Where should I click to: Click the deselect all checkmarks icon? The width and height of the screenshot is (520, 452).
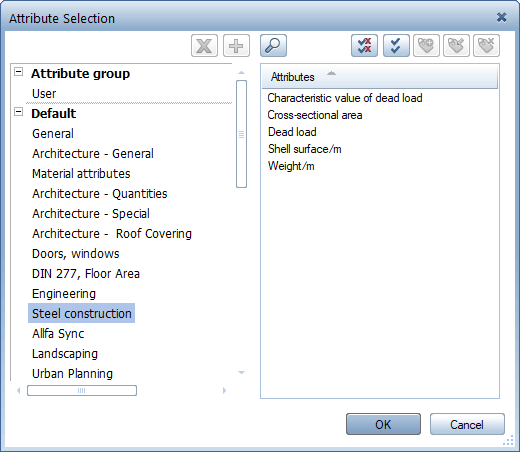364,46
